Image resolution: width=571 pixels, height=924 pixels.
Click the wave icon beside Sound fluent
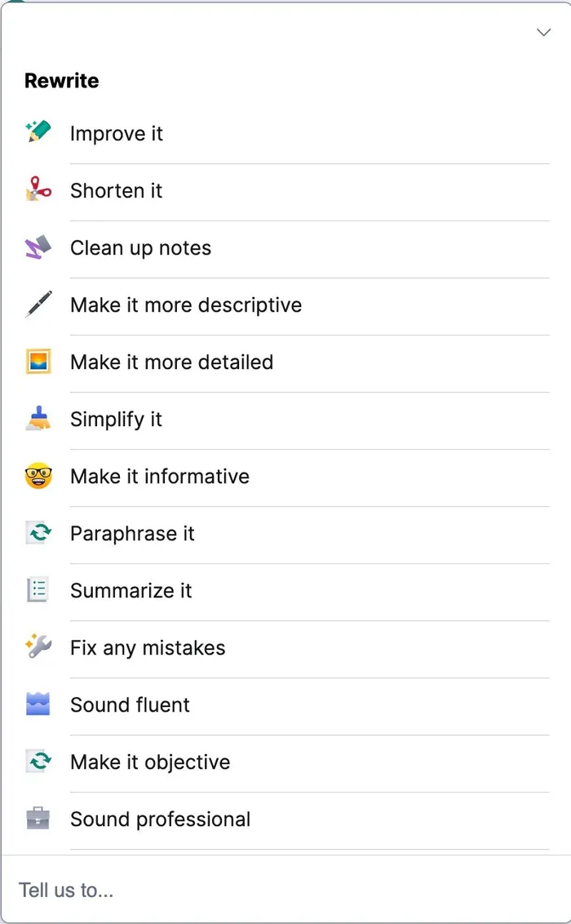pyautogui.click(x=38, y=704)
